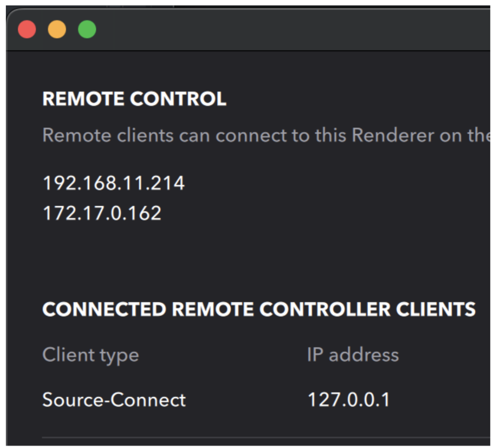Click the REMOTE CONTROL section heading
The height and width of the screenshot is (448, 494).
click(x=134, y=99)
